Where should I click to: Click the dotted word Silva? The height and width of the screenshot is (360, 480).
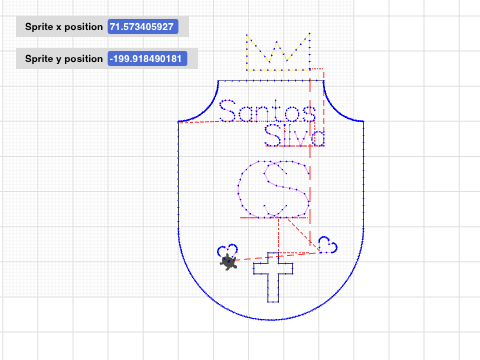[294, 135]
